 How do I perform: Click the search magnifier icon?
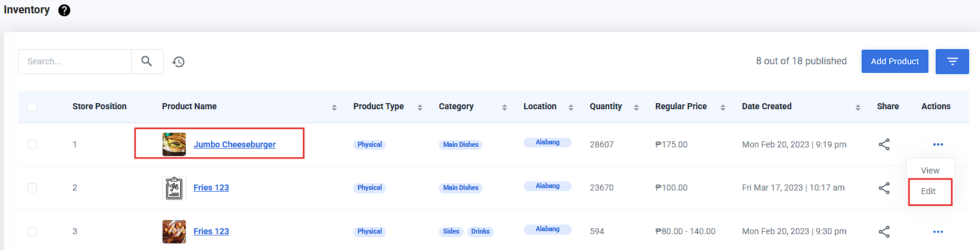(147, 61)
